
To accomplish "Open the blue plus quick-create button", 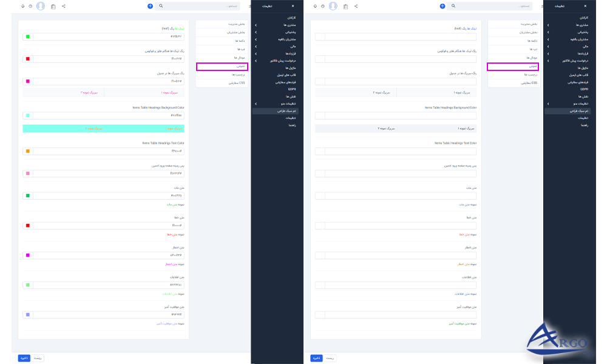I will coord(150,5).
